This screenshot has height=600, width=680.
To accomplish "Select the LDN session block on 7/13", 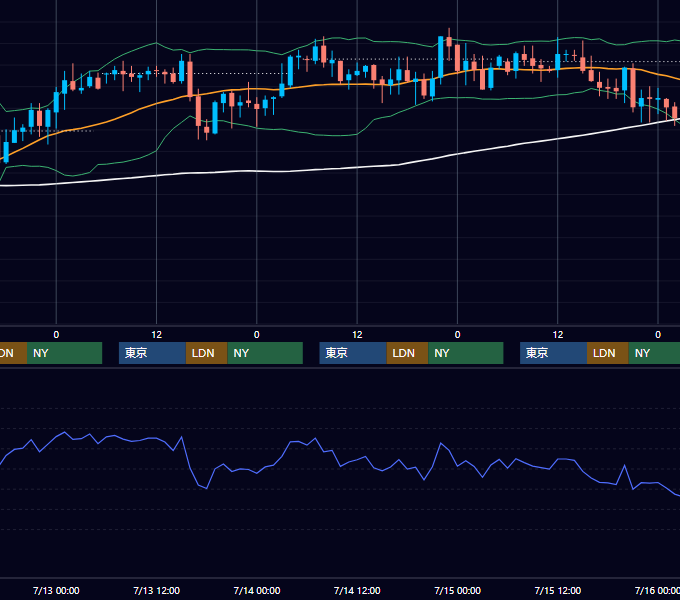I will (206, 353).
